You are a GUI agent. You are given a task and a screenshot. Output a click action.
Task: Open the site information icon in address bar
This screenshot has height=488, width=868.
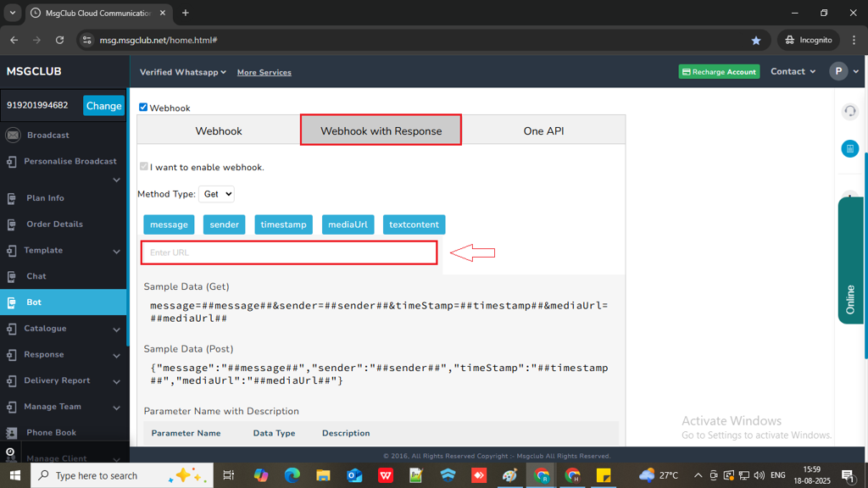87,40
